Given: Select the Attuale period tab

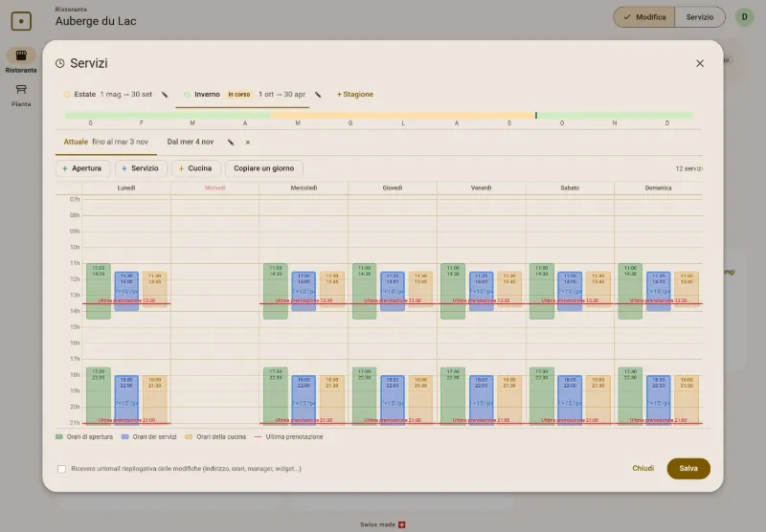Looking at the screenshot, I should click(106, 142).
